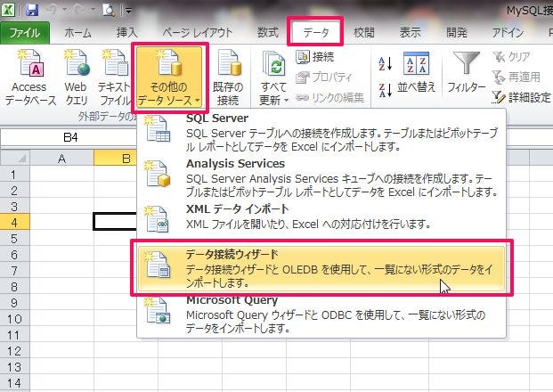This screenshot has height=392, width=553.
Task: Click cell A2
Action: pos(61,191)
